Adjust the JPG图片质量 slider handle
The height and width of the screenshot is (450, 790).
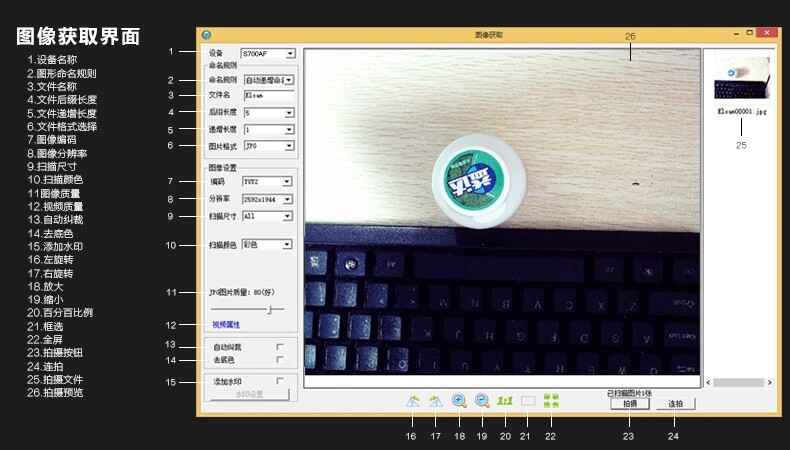[x=270, y=309]
